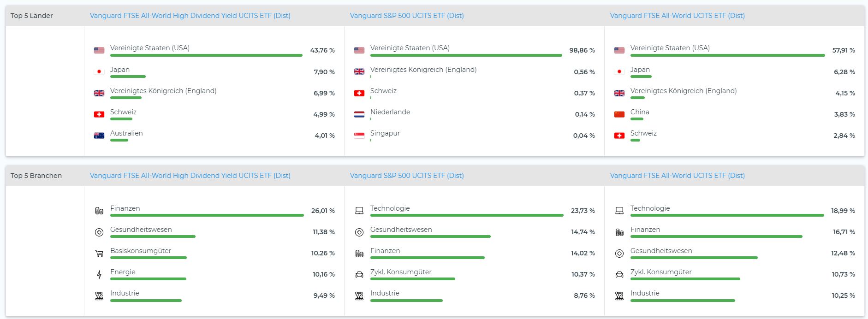Click the Energie lightning bolt icon
The image size is (868, 319).
click(x=99, y=275)
